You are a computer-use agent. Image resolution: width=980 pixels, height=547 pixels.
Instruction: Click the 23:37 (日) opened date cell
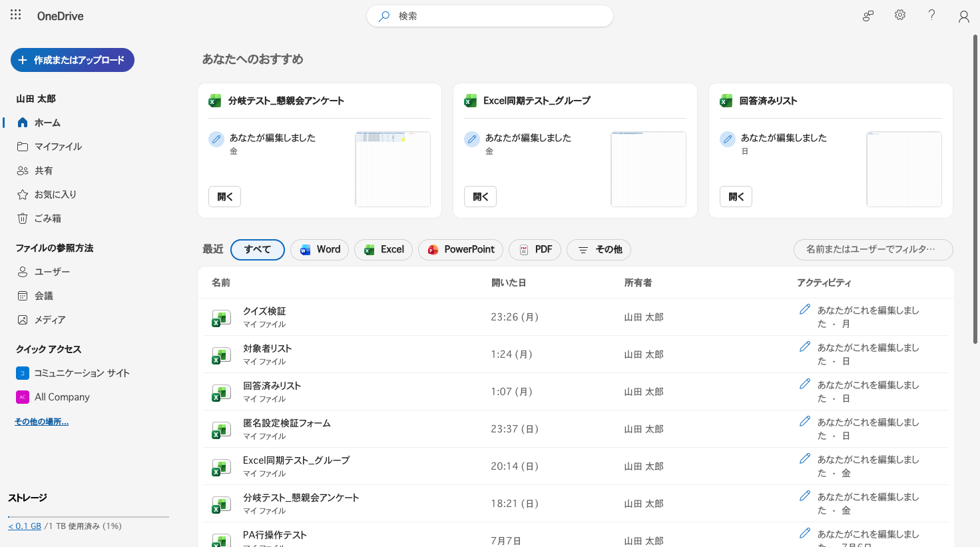tap(515, 429)
